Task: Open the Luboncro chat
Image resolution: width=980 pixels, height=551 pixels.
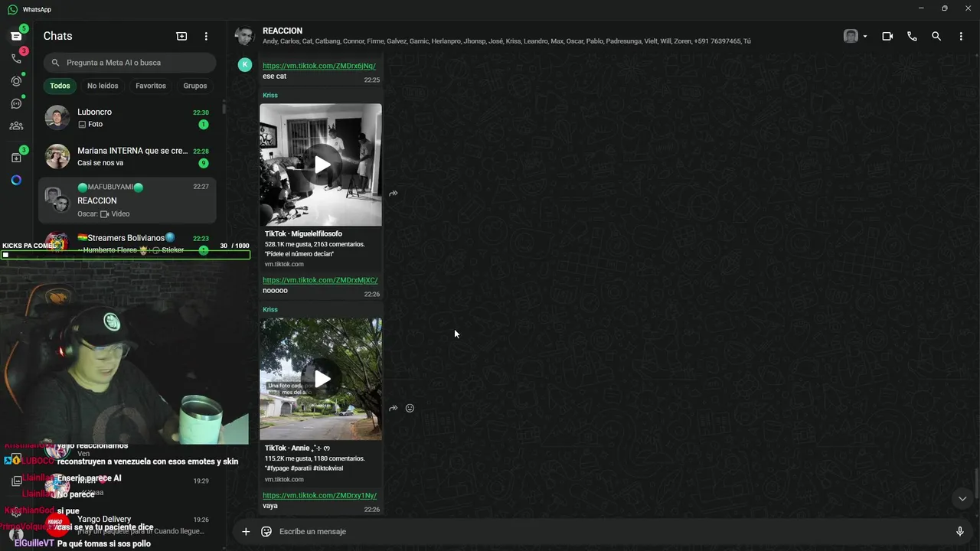Action: pyautogui.click(x=127, y=118)
